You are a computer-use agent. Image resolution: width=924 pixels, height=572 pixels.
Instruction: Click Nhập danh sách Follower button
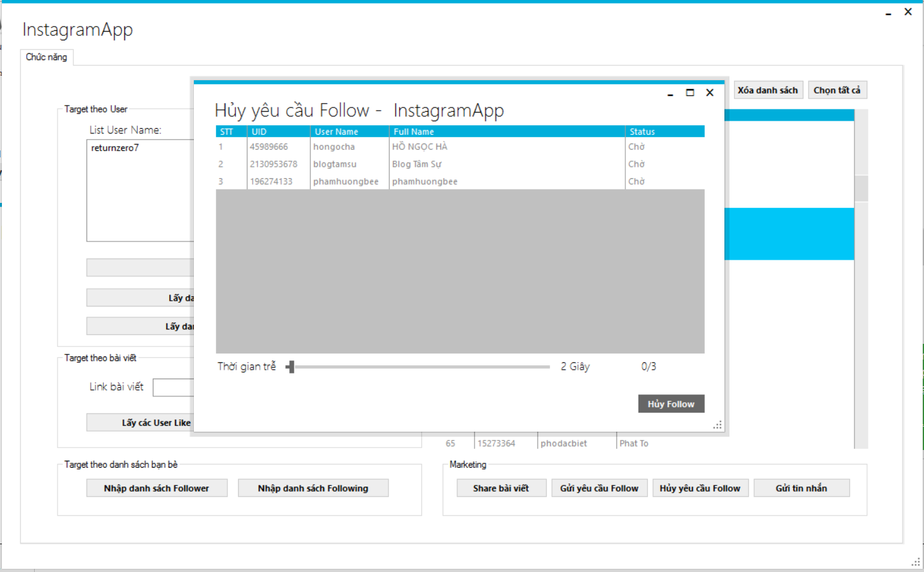pos(157,488)
